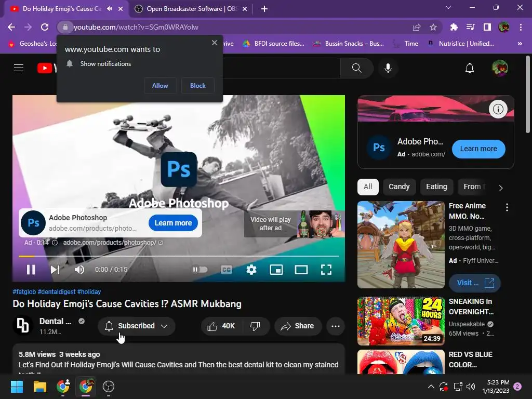Select the Eating filter chip
Screen dimensions: 532x399
coord(436,187)
